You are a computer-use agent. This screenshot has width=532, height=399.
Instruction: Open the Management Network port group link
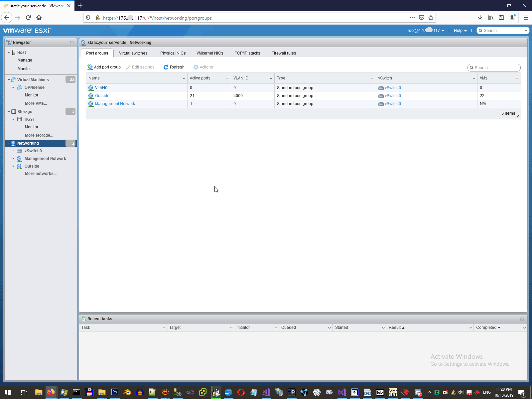coord(115,104)
